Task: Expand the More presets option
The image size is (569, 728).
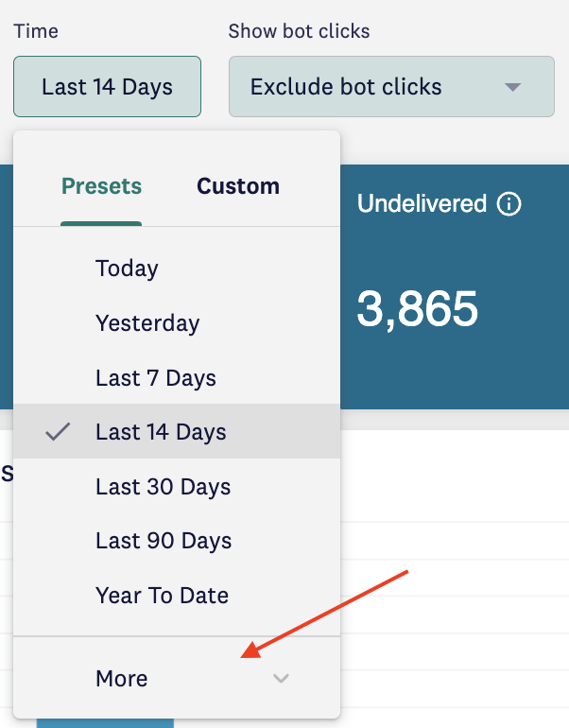Action: 177,678
